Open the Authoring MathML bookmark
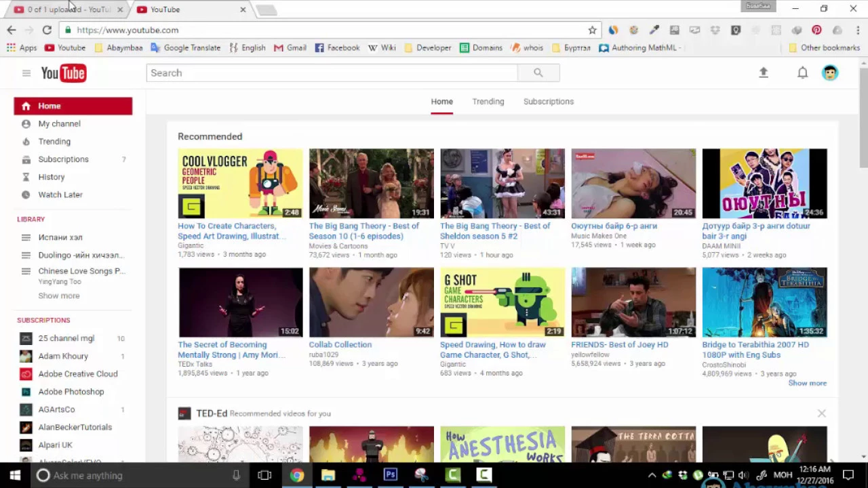 tap(640, 47)
